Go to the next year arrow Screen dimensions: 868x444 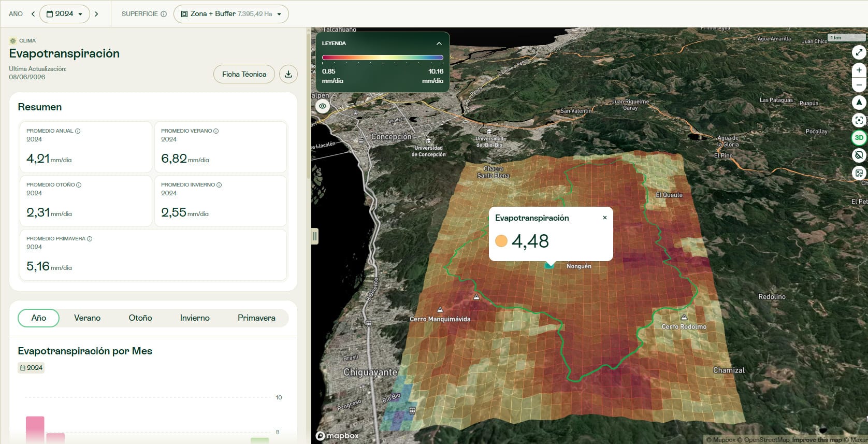tap(96, 14)
